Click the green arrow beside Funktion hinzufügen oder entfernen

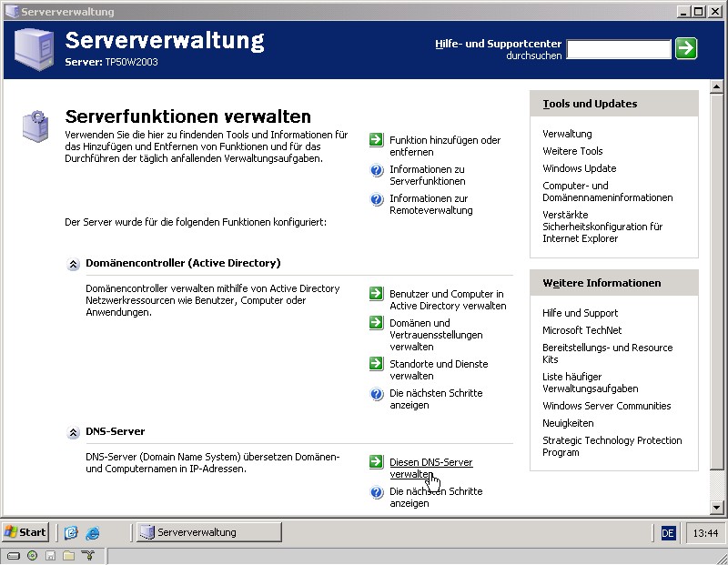pyautogui.click(x=376, y=140)
